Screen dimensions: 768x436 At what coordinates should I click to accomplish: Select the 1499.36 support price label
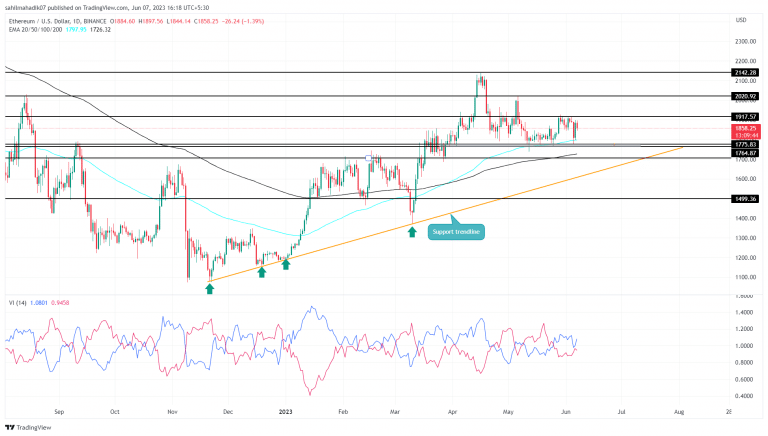(x=746, y=199)
